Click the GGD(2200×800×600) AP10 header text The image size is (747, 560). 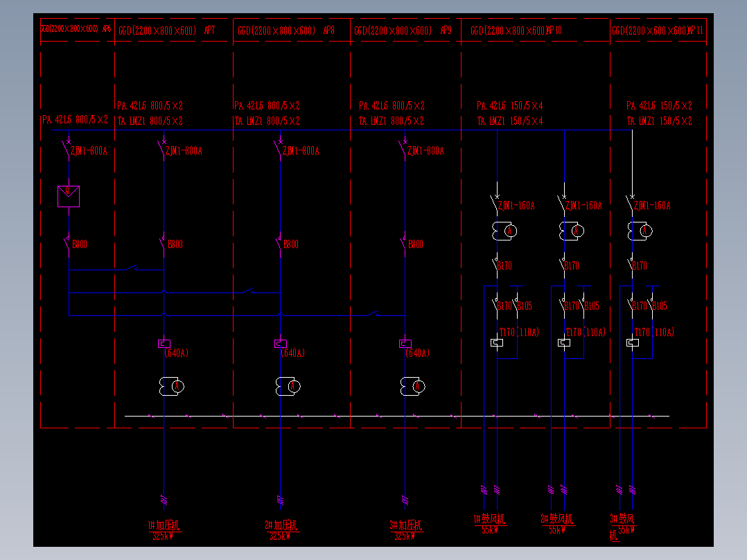[516, 30]
